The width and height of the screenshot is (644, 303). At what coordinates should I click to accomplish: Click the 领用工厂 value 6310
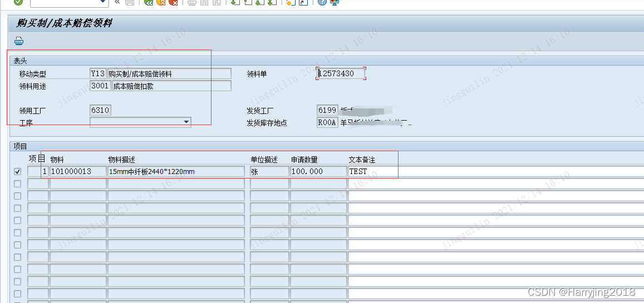(x=100, y=110)
